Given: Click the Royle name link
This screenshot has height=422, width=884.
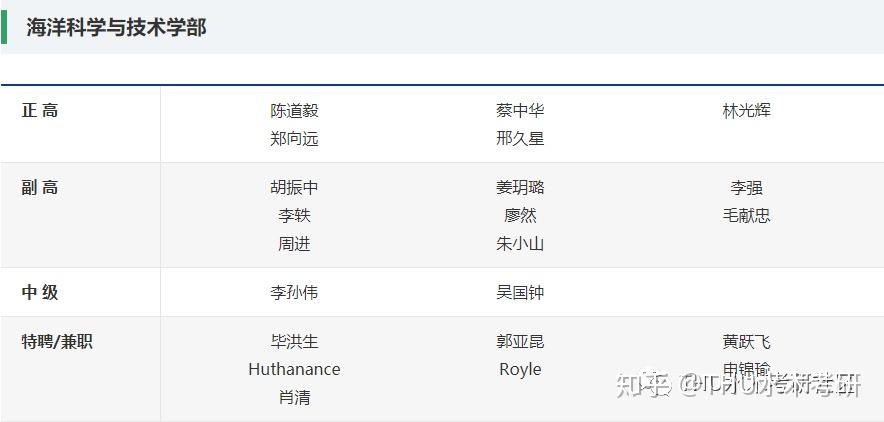Looking at the screenshot, I should click(x=520, y=370).
